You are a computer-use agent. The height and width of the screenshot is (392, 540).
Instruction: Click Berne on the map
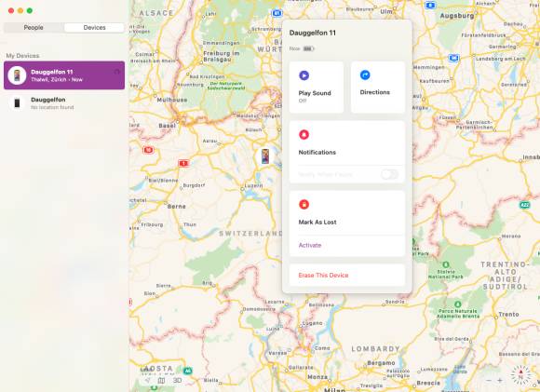click(176, 207)
